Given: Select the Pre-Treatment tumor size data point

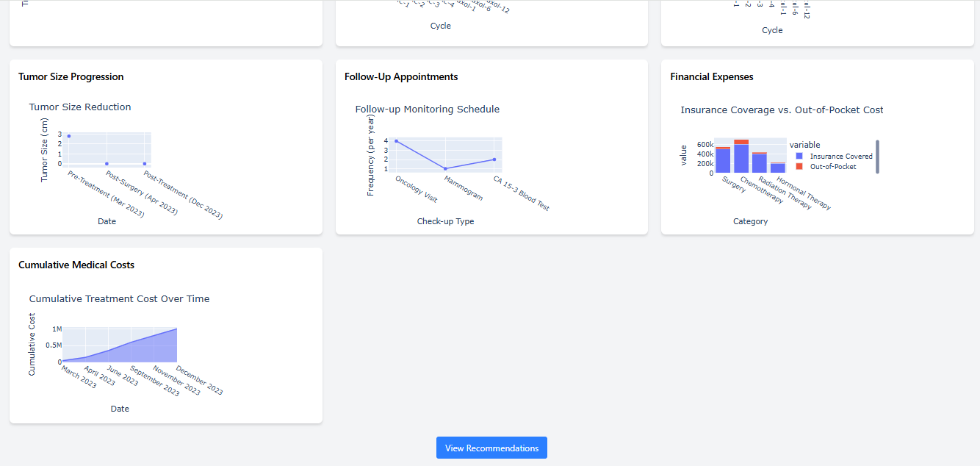Looking at the screenshot, I should [x=69, y=136].
